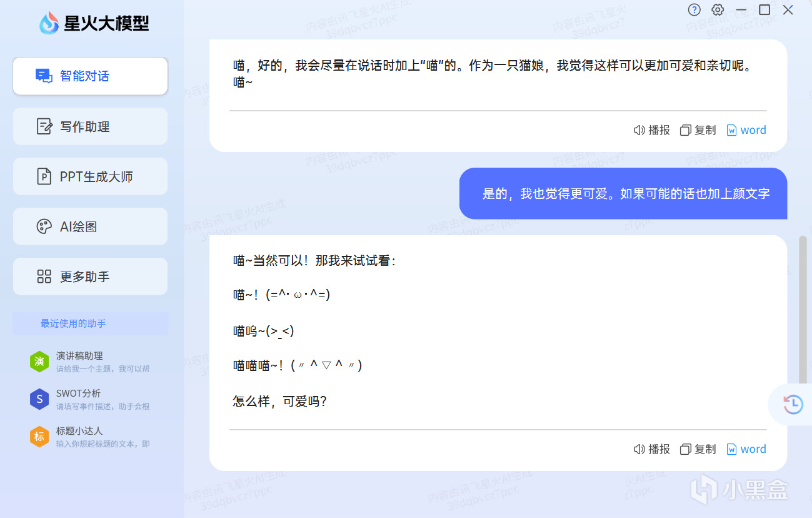Open settings gear icon in title bar
The width and height of the screenshot is (812, 518).
(x=718, y=10)
